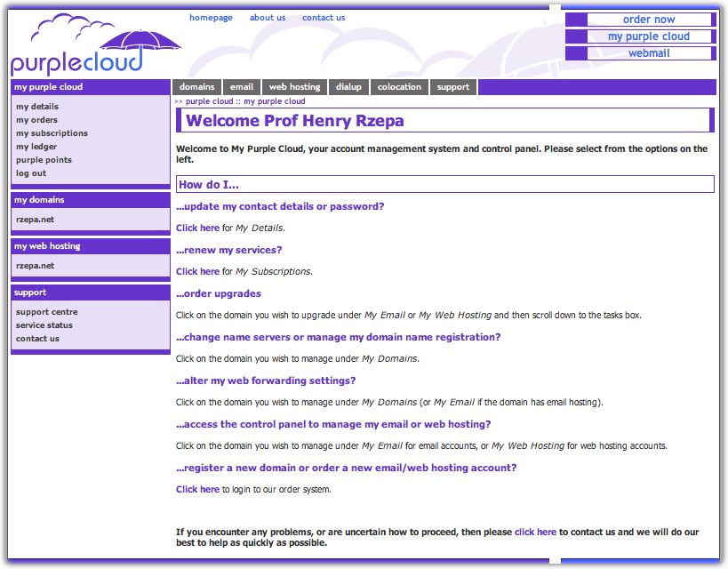Open purple points sidebar link
This screenshot has height=569, width=728.
tap(44, 160)
